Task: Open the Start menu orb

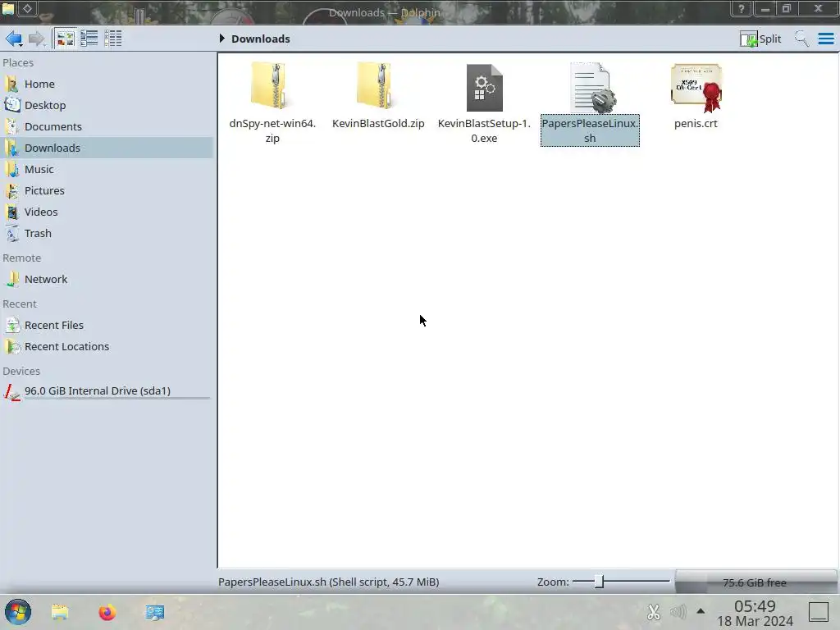Action: [x=18, y=612]
